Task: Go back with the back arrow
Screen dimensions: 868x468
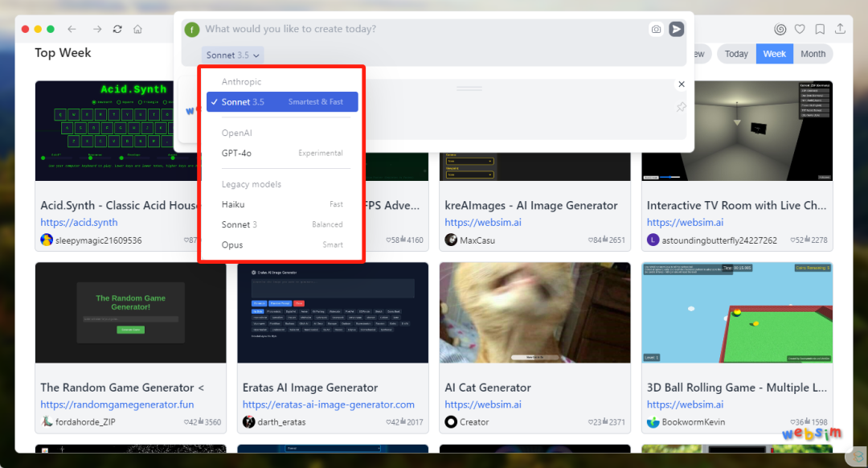Action: pyautogui.click(x=72, y=30)
